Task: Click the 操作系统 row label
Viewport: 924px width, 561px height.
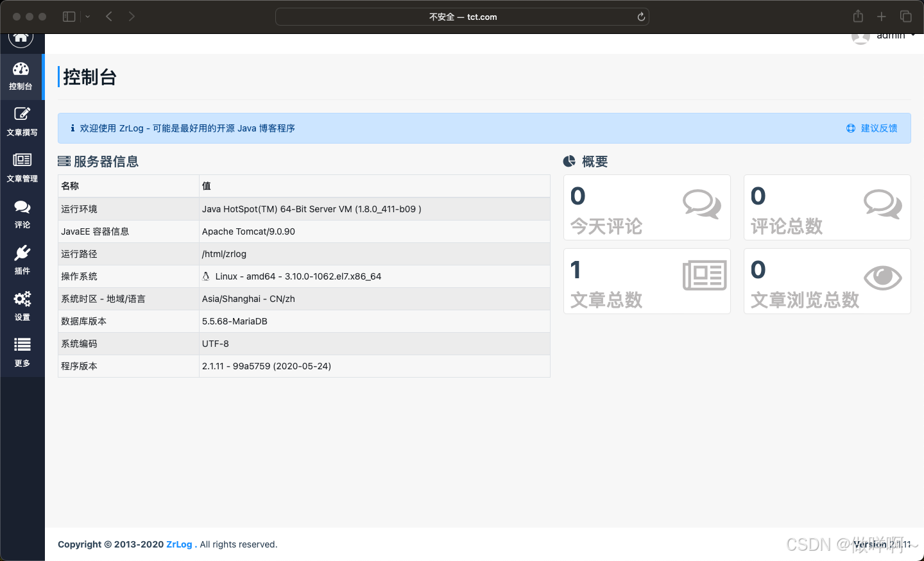Action: coord(79,276)
